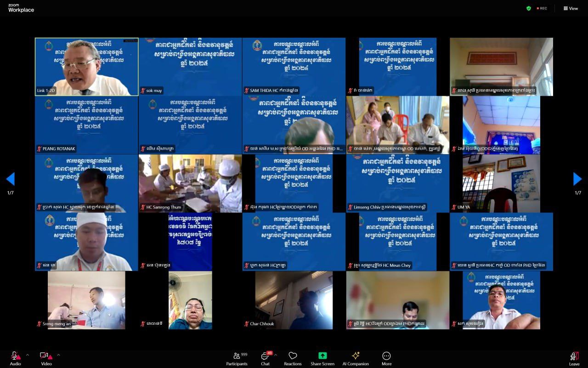Viewport: 588px width, 368px height.
Task: Click the muted mic icon on PEANG ROTANAK
Action: (40, 149)
